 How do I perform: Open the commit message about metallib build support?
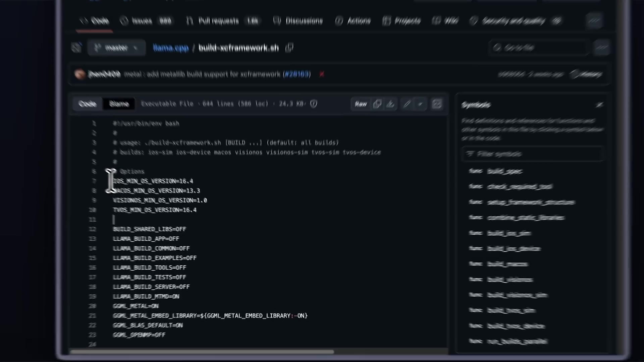coord(202,74)
